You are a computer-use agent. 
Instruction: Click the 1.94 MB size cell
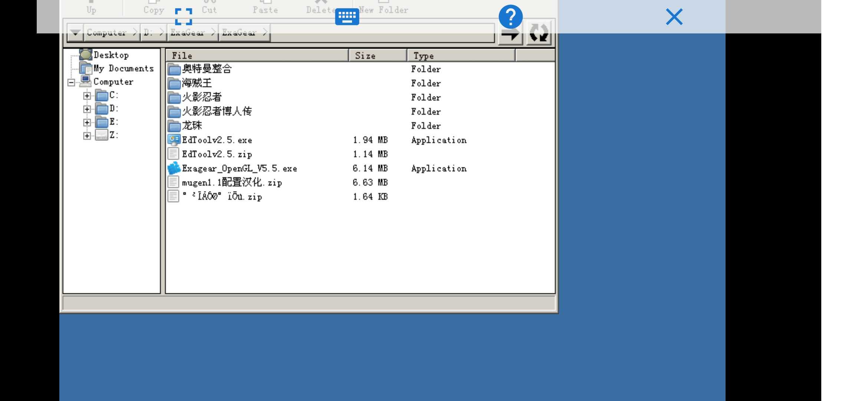[x=370, y=140]
